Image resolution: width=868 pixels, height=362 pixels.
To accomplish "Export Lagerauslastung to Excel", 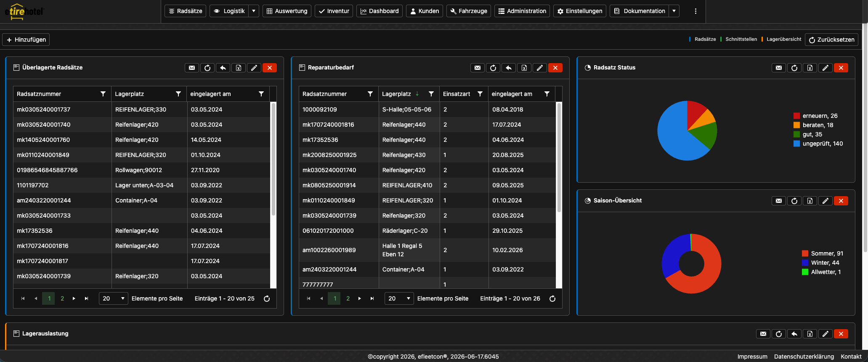I will pos(810,334).
